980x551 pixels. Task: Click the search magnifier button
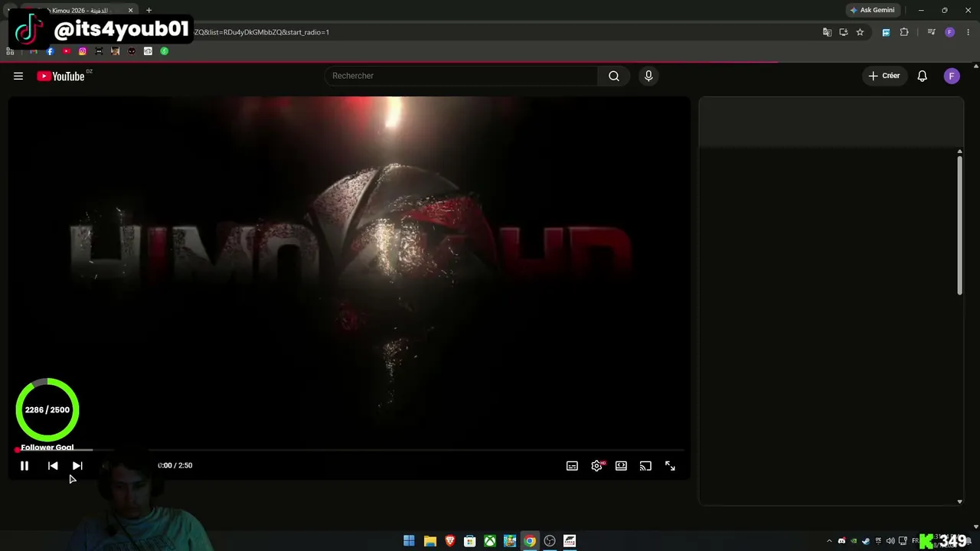click(x=614, y=76)
